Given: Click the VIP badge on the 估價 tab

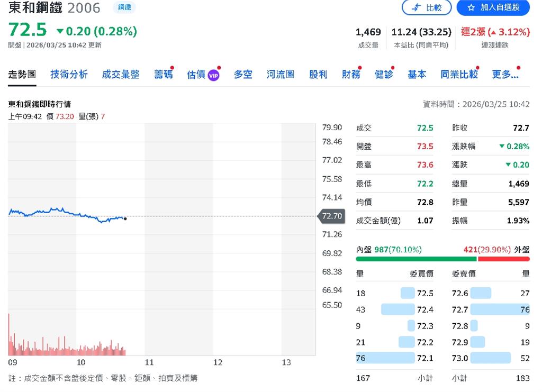Looking at the screenshot, I should point(213,74).
